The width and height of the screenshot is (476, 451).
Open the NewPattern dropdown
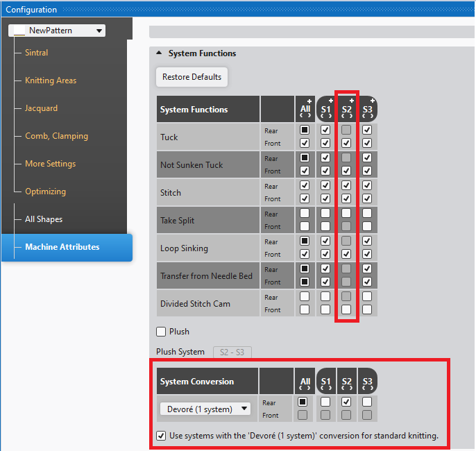58,31
